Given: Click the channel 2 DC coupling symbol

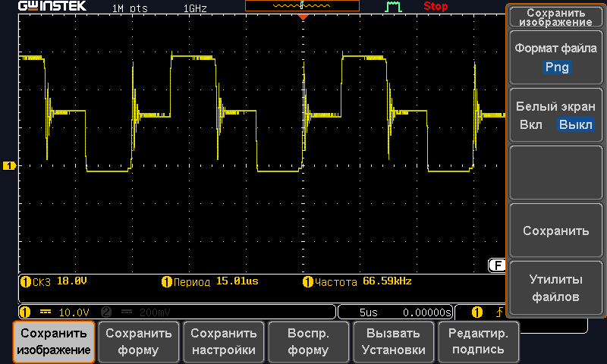Looking at the screenshot, I should 127,312.
